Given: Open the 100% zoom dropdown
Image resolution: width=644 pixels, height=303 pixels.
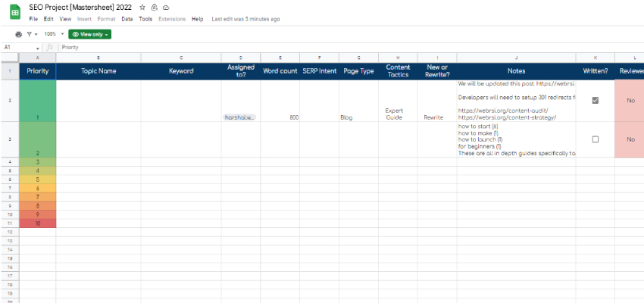Looking at the screenshot, I should pos(53,34).
